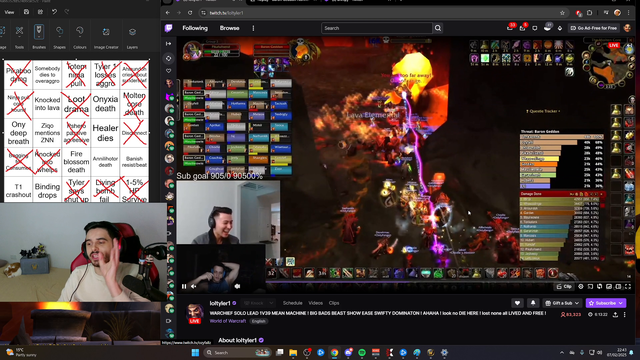
Task: Click the Redo arrow in Paint
Action: point(67,12)
